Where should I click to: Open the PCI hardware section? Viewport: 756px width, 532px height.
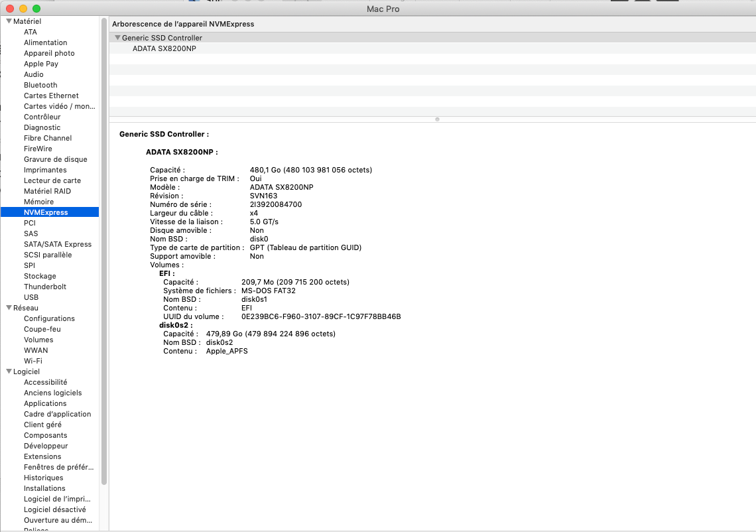[x=30, y=223]
